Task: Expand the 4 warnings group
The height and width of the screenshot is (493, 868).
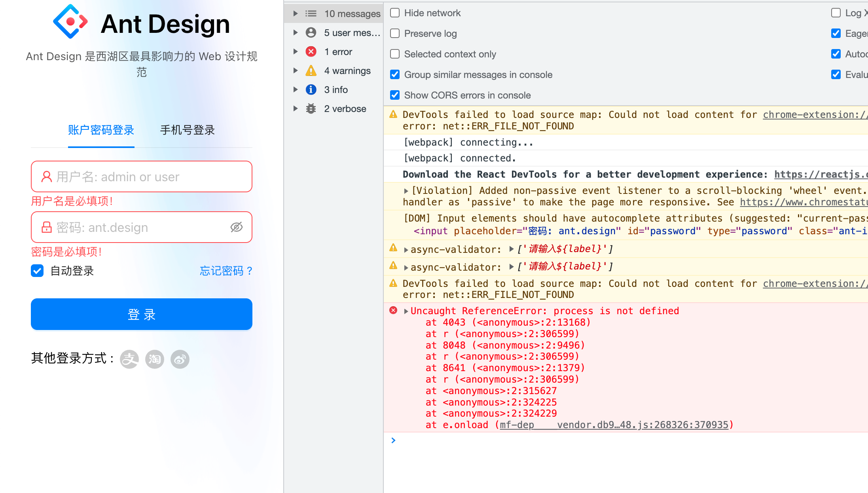Action: 295,70
